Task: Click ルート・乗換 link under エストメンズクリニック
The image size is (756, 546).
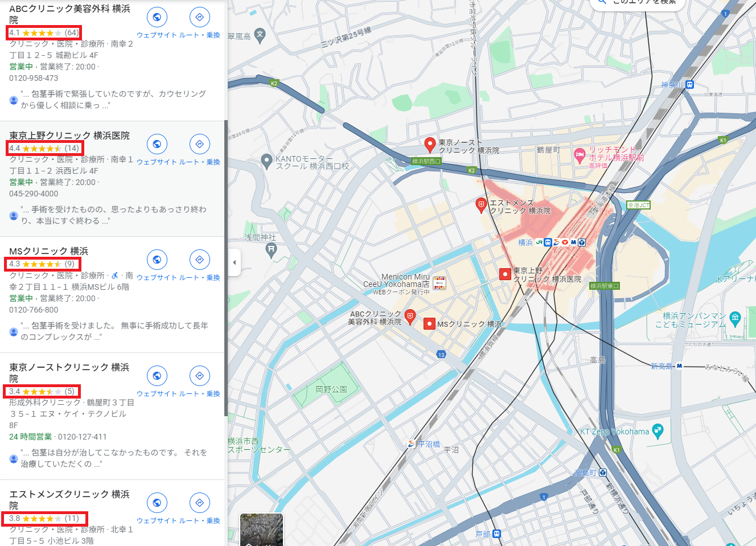Action: tap(200, 521)
